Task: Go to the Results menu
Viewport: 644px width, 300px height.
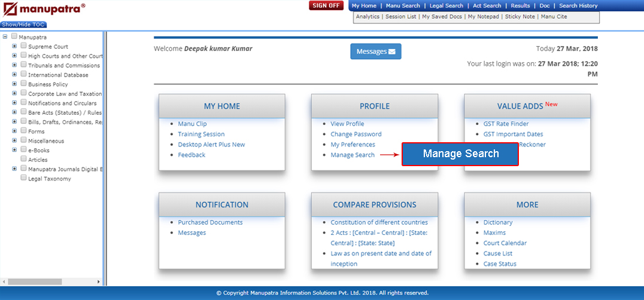Action: point(520,6)
